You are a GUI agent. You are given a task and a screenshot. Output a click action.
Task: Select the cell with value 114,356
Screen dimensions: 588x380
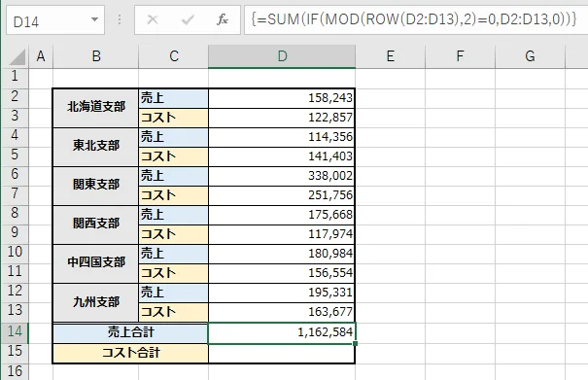tap(282, 137)
